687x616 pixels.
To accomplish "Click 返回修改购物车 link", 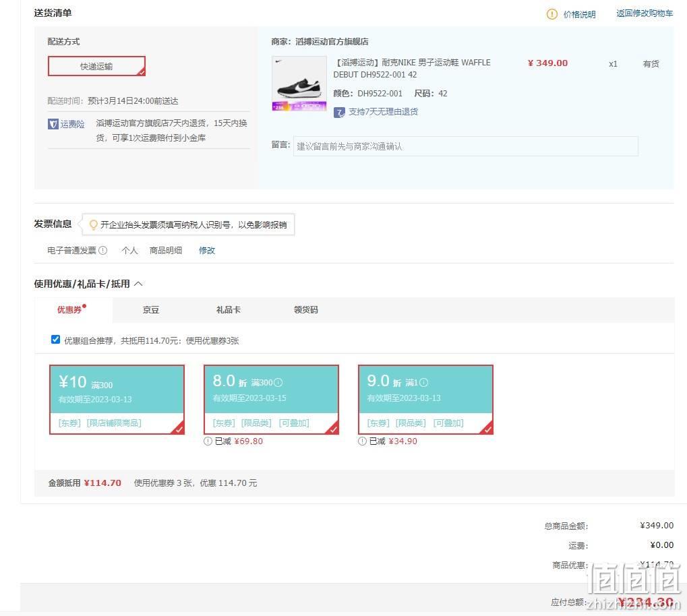I will (x=645, y=13).
